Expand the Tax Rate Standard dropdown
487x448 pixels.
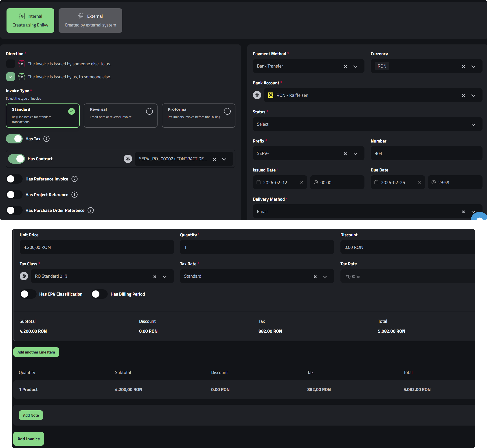[x=325, y=277]
